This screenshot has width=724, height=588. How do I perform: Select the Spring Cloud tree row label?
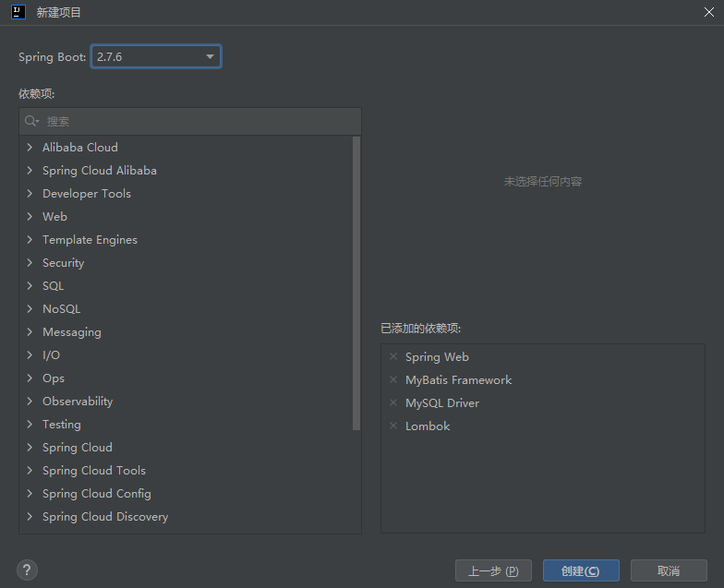(78, 447)
